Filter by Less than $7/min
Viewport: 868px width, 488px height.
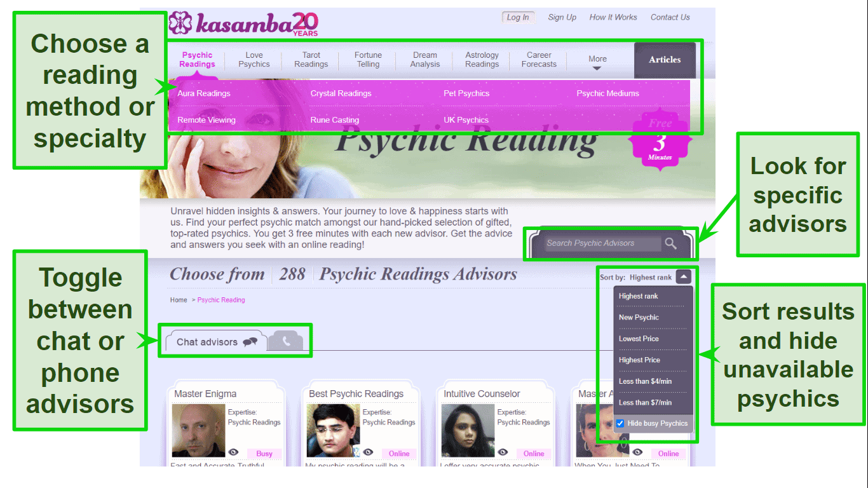coord(646,403)
